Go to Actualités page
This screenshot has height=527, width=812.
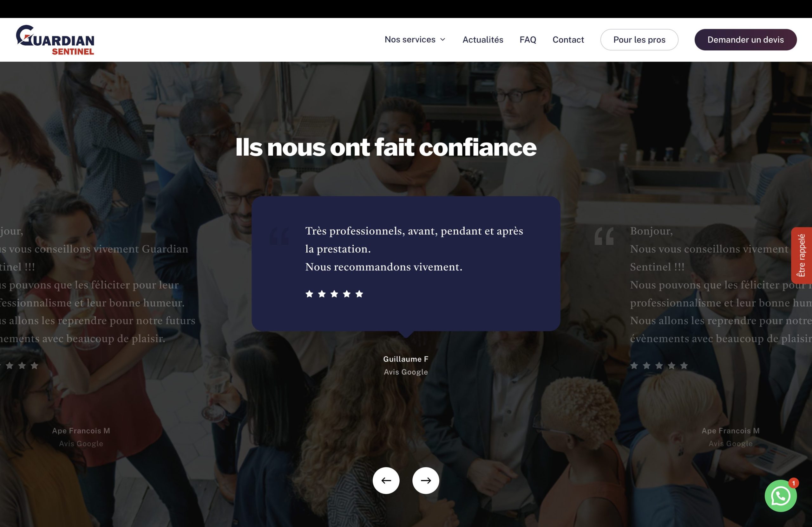(482, 40)
